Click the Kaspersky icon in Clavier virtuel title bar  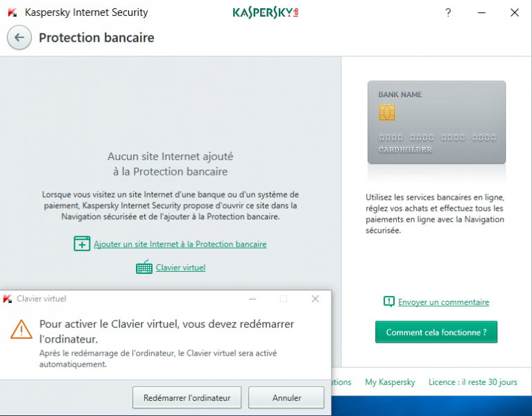[8, 299]
